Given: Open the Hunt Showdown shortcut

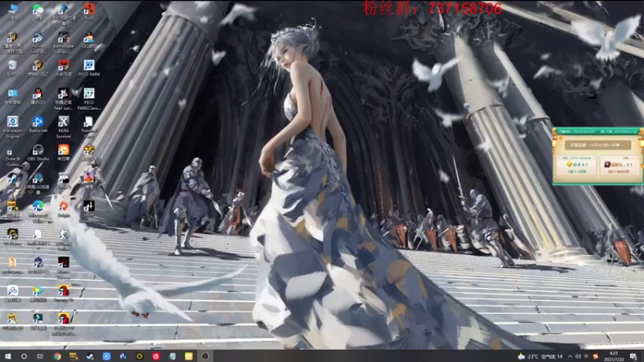Looking at the screenshot, I should pyautogui.click(x=89, y=212).
